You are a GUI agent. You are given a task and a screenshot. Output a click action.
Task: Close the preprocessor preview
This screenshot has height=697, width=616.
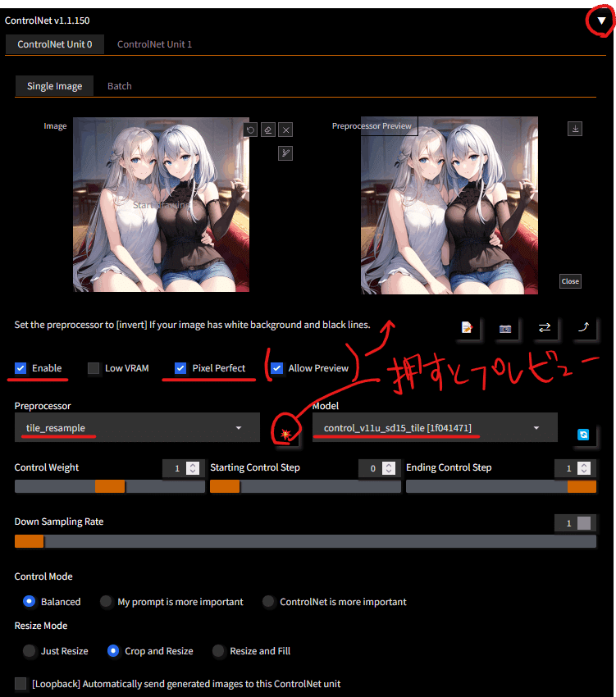(x=570, y=281)
